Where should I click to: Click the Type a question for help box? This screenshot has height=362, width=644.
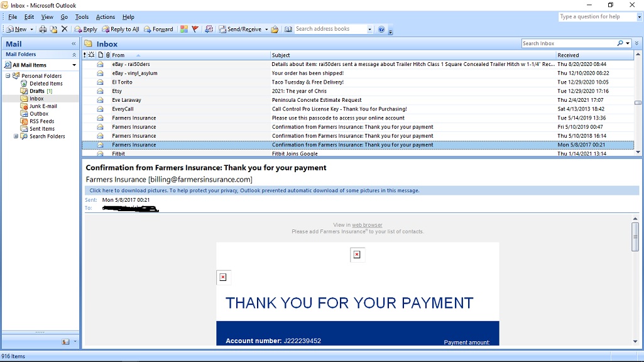(x=597, y=16)
